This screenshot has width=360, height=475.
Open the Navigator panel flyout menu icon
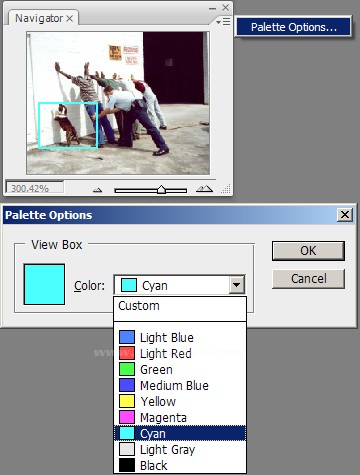click(x=223, y=22)
